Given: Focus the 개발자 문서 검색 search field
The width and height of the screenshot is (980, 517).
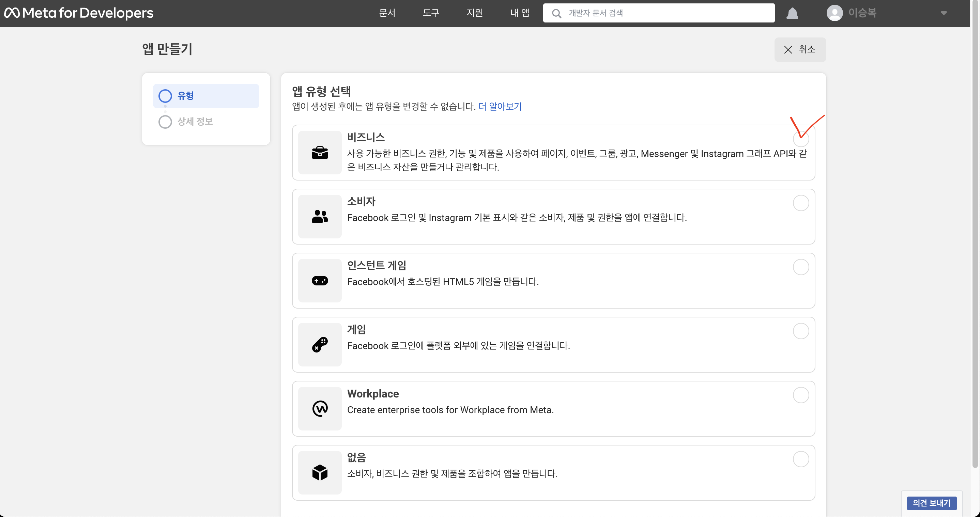Looking at the screenshot, I should (x=666, y=13).
